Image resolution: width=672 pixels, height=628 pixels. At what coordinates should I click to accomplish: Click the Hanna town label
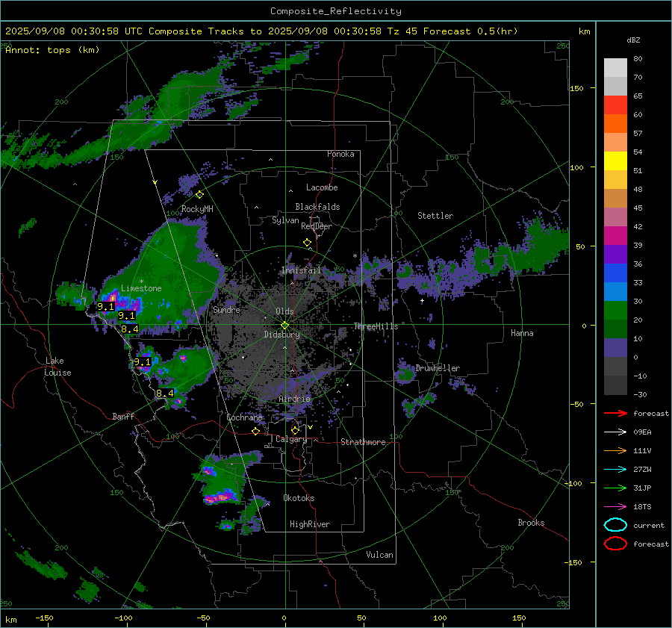(x=522, y=333)
